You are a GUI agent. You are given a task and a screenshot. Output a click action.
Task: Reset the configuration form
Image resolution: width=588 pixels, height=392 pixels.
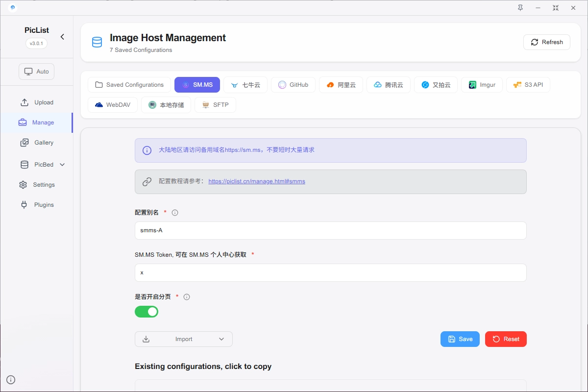506,339
